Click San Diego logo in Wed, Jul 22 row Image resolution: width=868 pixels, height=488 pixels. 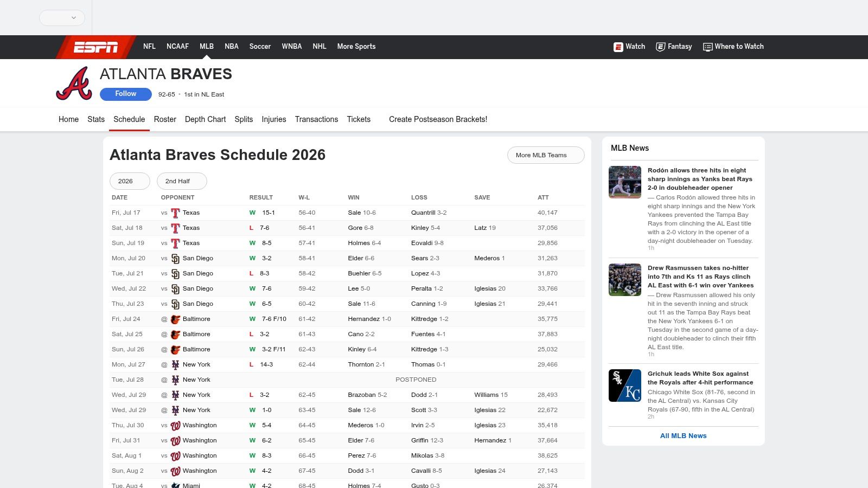pyautogui.click(x=175, y=289)
